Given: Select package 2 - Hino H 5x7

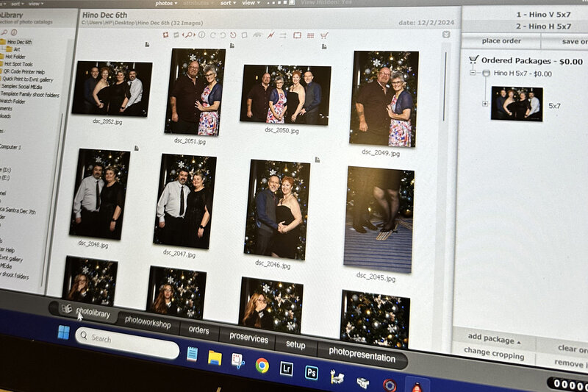Looking at the screenshot, I should point(543,26).
